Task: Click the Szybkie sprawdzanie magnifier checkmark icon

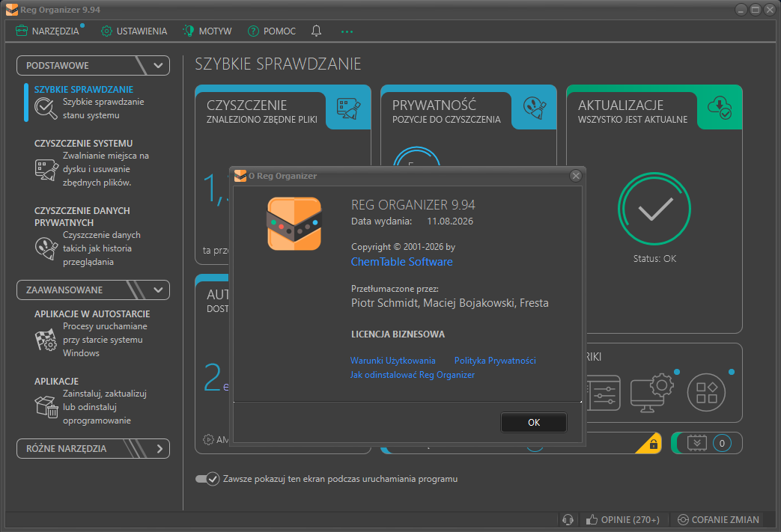Action: pos(46,108)
